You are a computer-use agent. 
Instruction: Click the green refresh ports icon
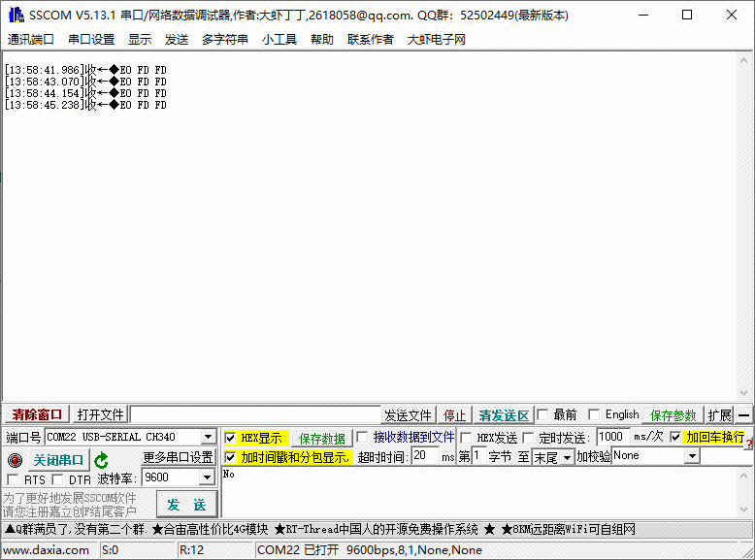click(101, 461)
